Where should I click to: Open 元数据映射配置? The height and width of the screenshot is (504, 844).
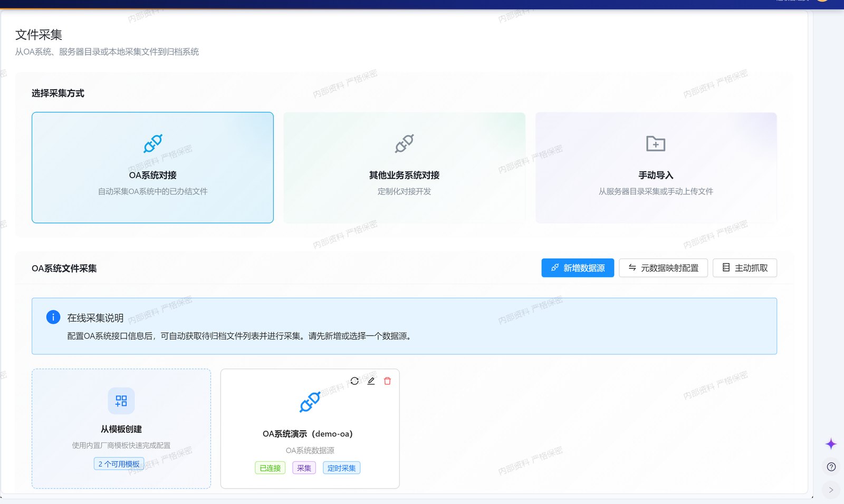click(663, 268)
